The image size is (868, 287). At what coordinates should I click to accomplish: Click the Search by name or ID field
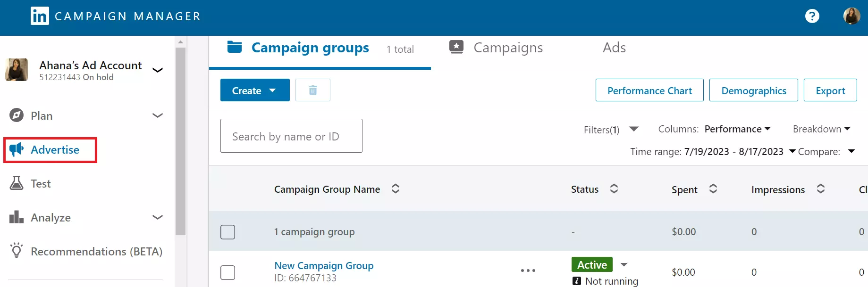pyautogui.click(x=291, y=136)
